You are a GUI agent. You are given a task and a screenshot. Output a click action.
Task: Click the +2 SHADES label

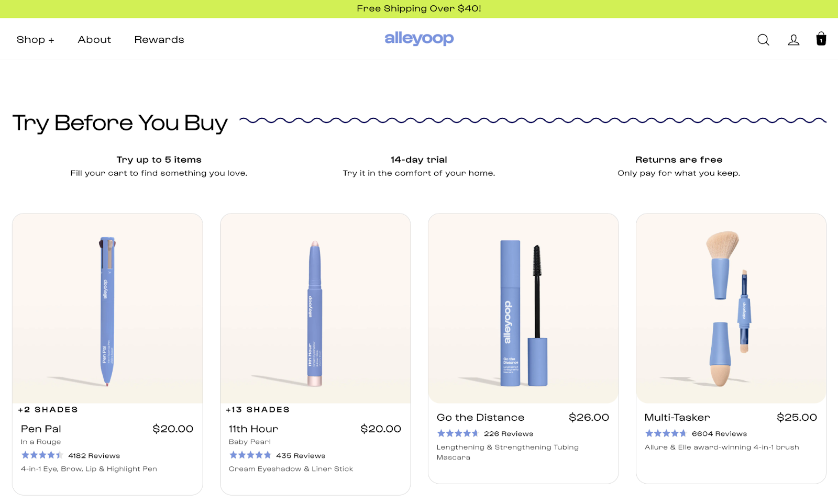click(x=48, y=409)
